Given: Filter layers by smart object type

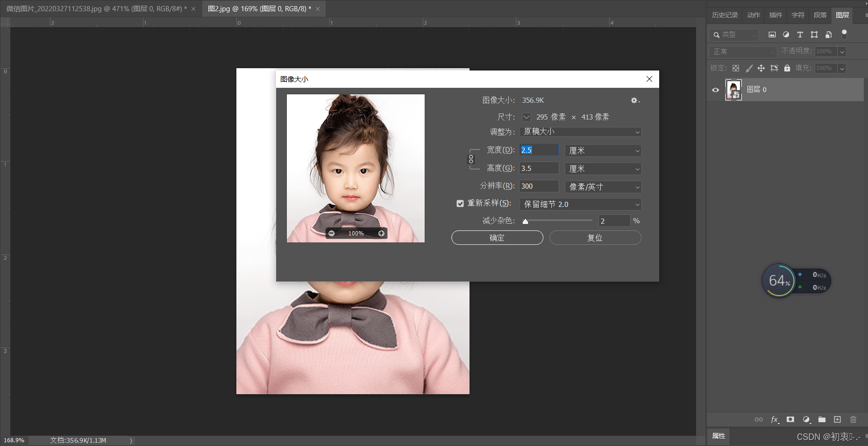Looking at the screenshot, I should [x=828, y=35].
